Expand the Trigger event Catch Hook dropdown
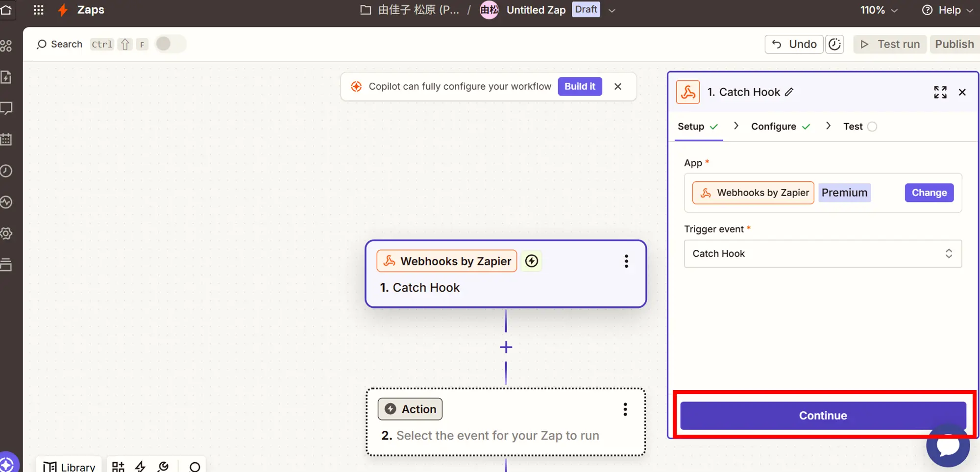980x472 pixels. [x=823, y=253]
